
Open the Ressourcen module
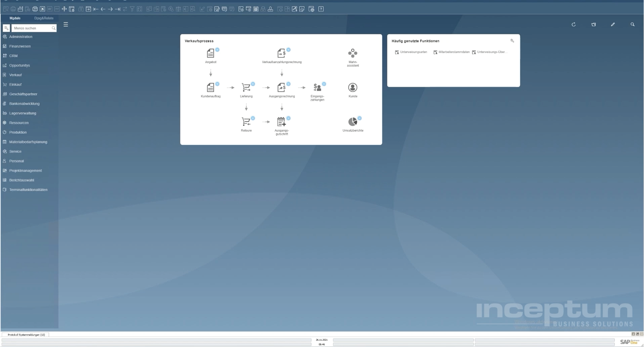(19, 123)
